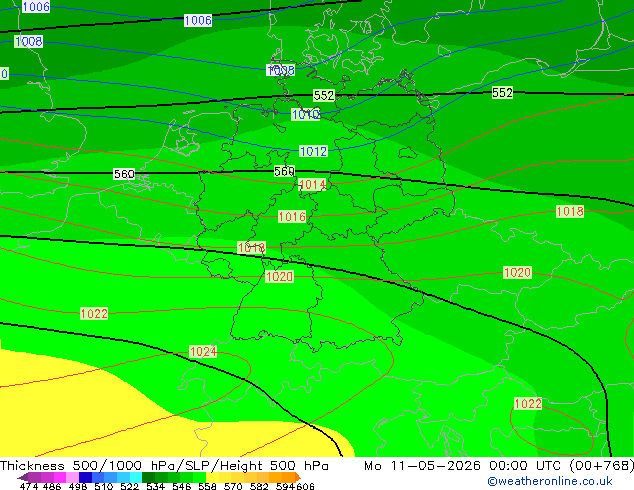Select the red 1014 pressure label
Screen dimensions: 634x490
[x=312, y=185]
